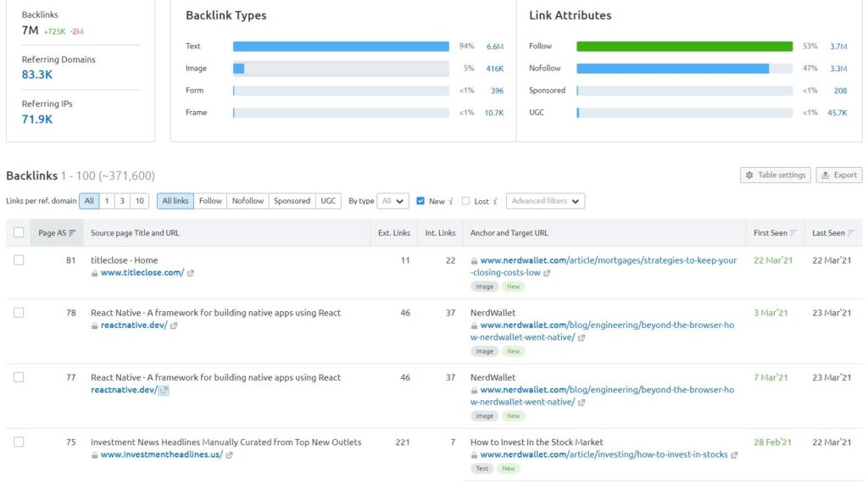Click the lock icon next to www.investmentheadlines.us
The image size is (868, 490).
point(96,454)
